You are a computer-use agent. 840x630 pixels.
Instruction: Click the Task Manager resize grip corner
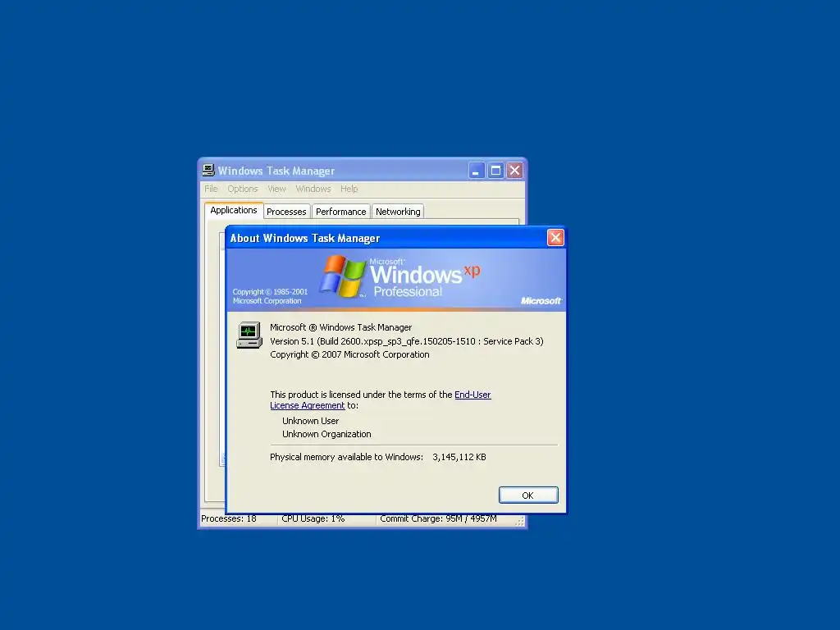point(519,522)
